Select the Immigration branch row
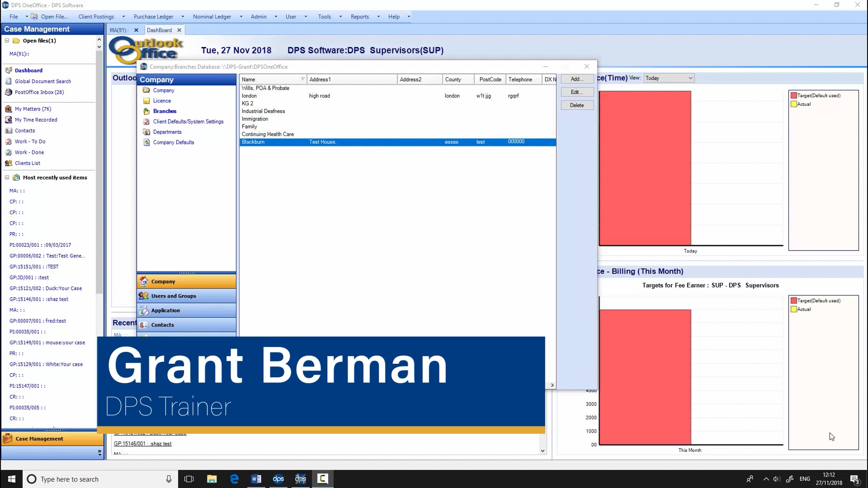868x488 pixels. [398, 119]
